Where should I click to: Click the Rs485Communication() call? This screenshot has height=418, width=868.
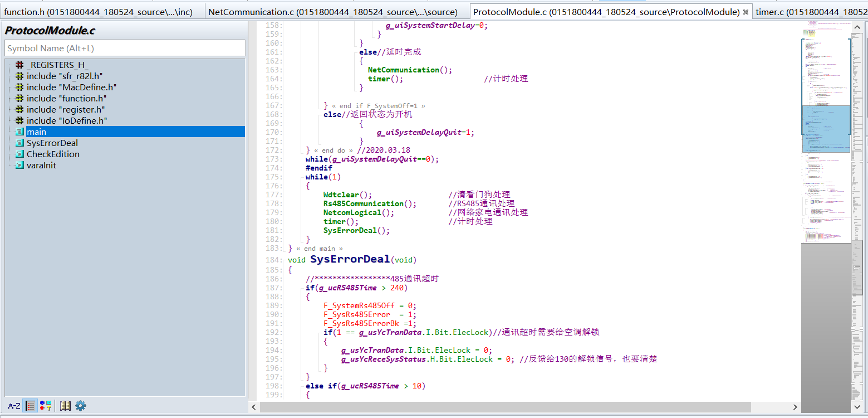tap(370, 203)
